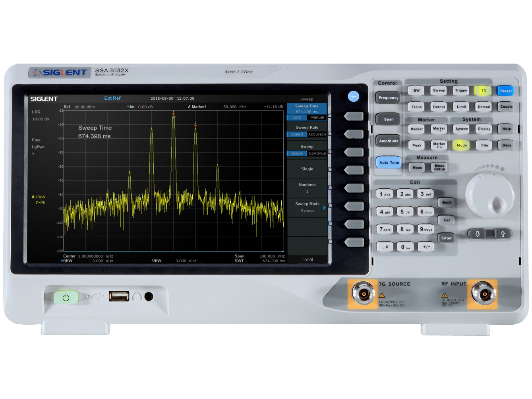Screen dimensions: 532x399
Task: Choose Accuracy sweep rule
Action: coord(317,134)
